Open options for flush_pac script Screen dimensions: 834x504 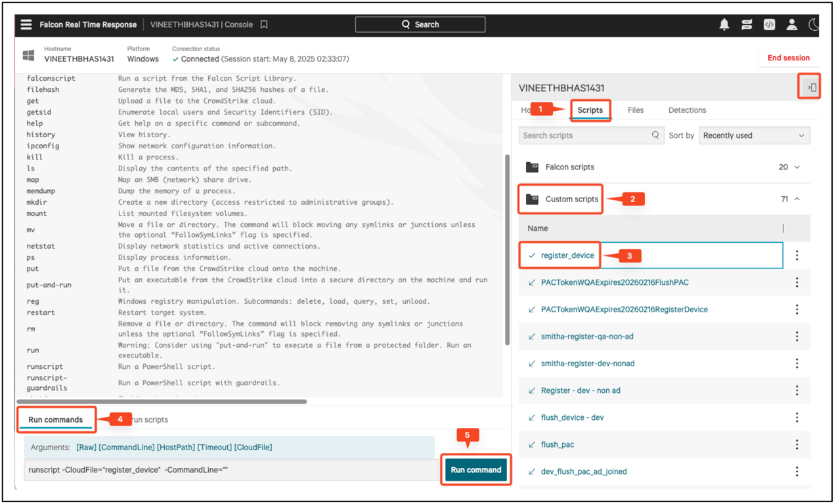pyautogui.click(x=797, y=444)
